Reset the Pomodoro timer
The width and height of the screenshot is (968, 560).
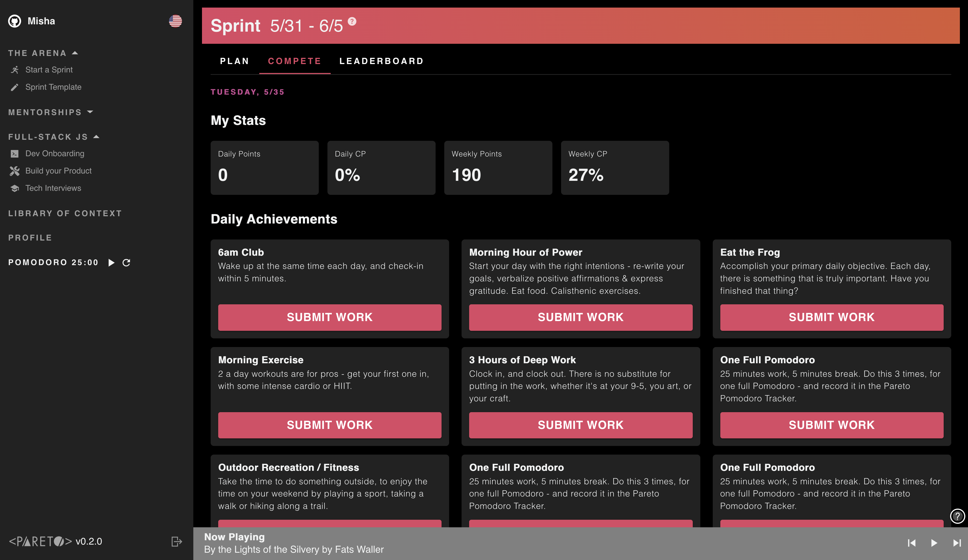click(126, 262)
